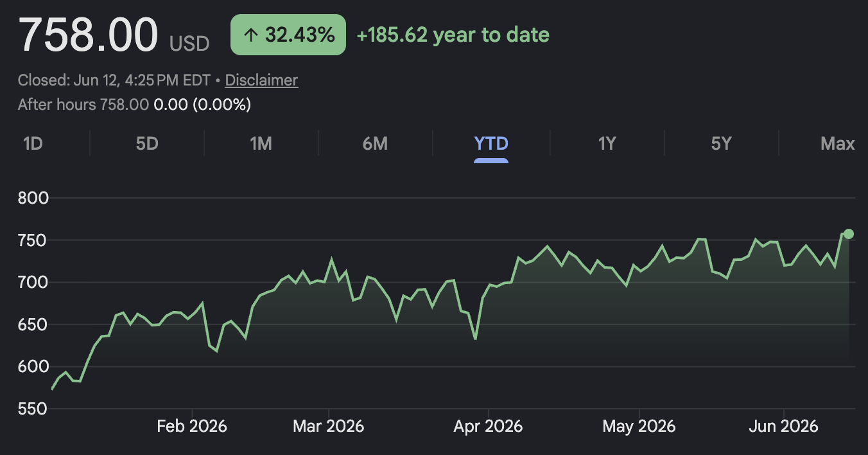The image size is (868, 455).
Task: Click the active YTD range tab
Action: [x=491, y=143]
